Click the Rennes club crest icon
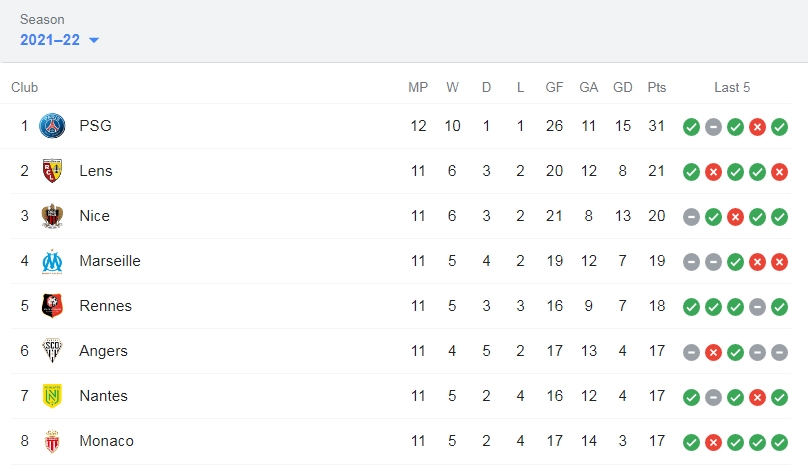 coord(52,306)
